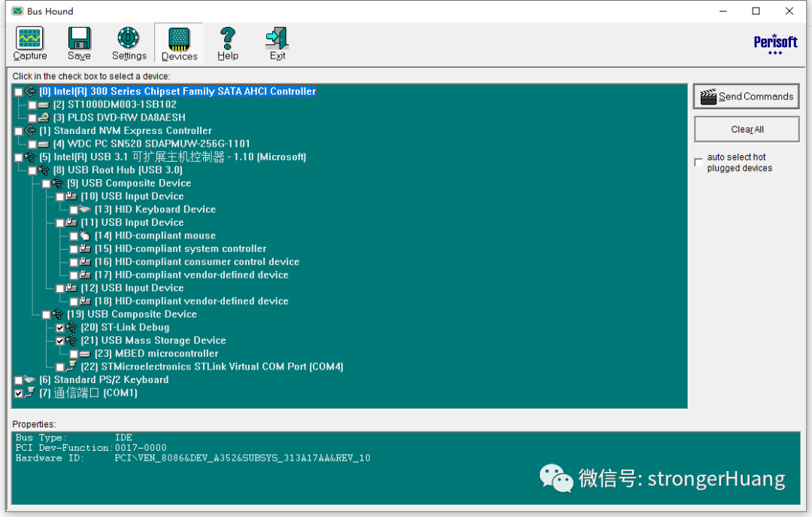Uncheck the USB Mass Storage Device checkbox
Viewport: 812px width, 517px height.
point(60,341)
